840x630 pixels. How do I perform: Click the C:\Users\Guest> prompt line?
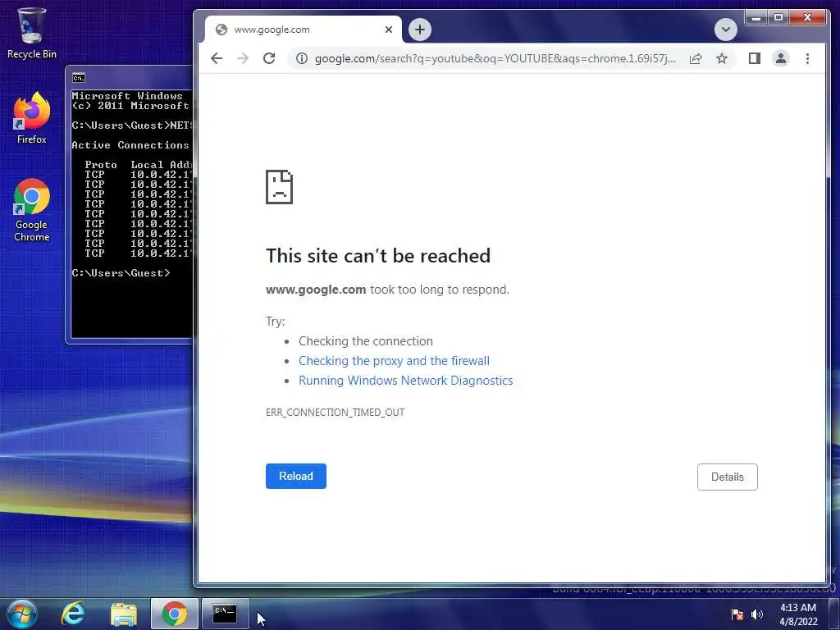click(121, 273)
